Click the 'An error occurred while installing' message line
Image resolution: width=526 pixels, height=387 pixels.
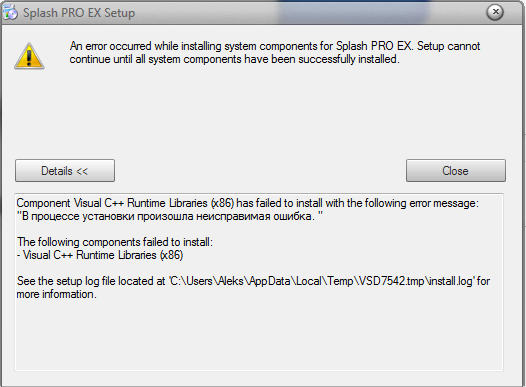pyautogui.click(x=275, y=46)
